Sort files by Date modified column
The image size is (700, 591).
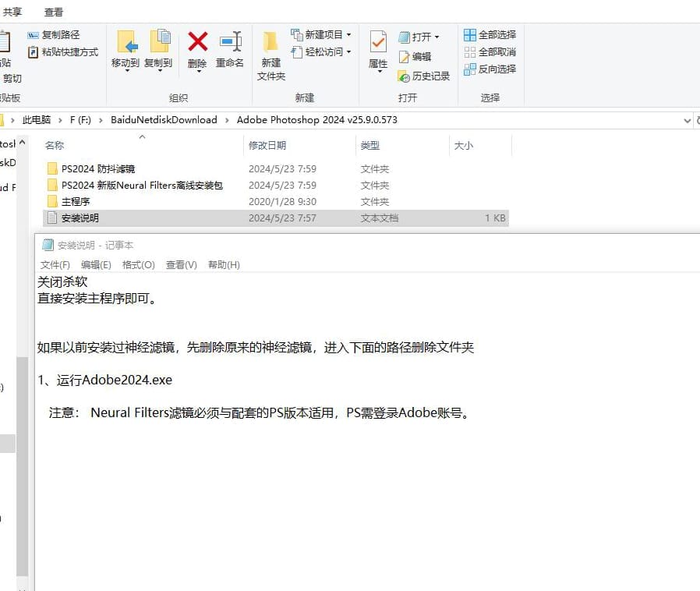[267, 146]
